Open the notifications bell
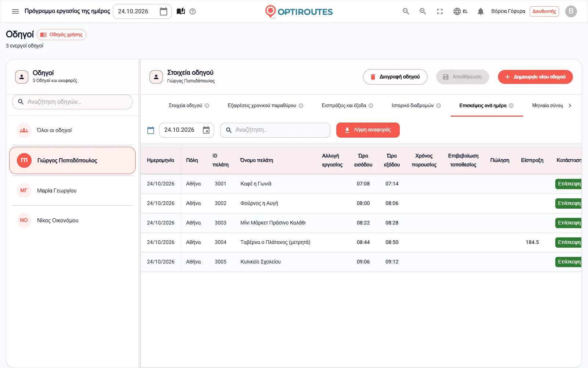Viewport: 588px width, 368px height. point(480,11)
